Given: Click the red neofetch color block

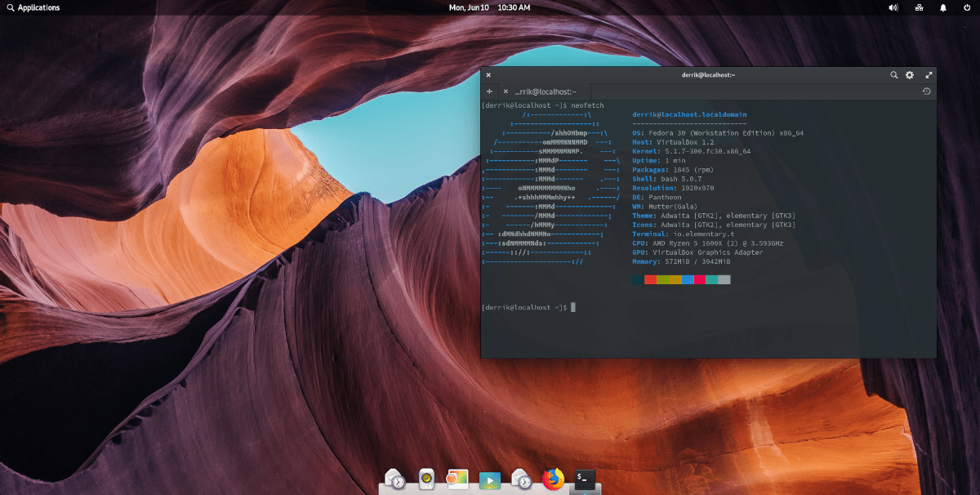Looking at the screenshot, I should click(x=651, y=279).
